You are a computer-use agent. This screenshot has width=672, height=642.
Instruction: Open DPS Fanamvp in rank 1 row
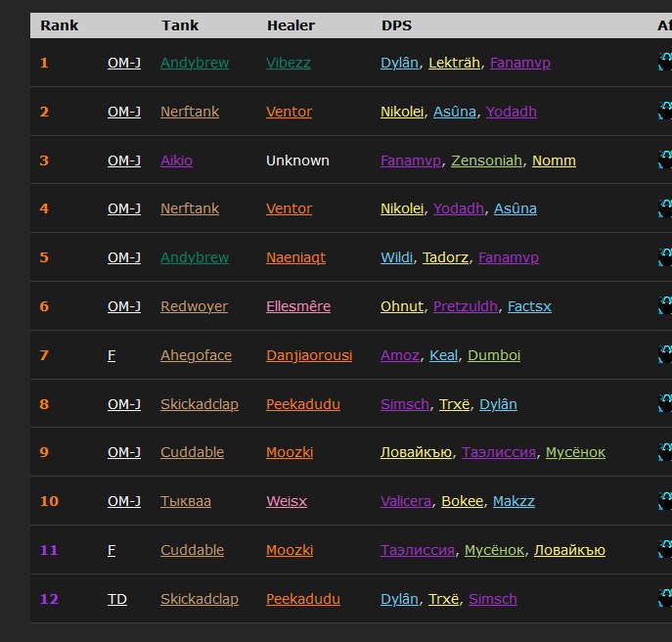(520, 63)
